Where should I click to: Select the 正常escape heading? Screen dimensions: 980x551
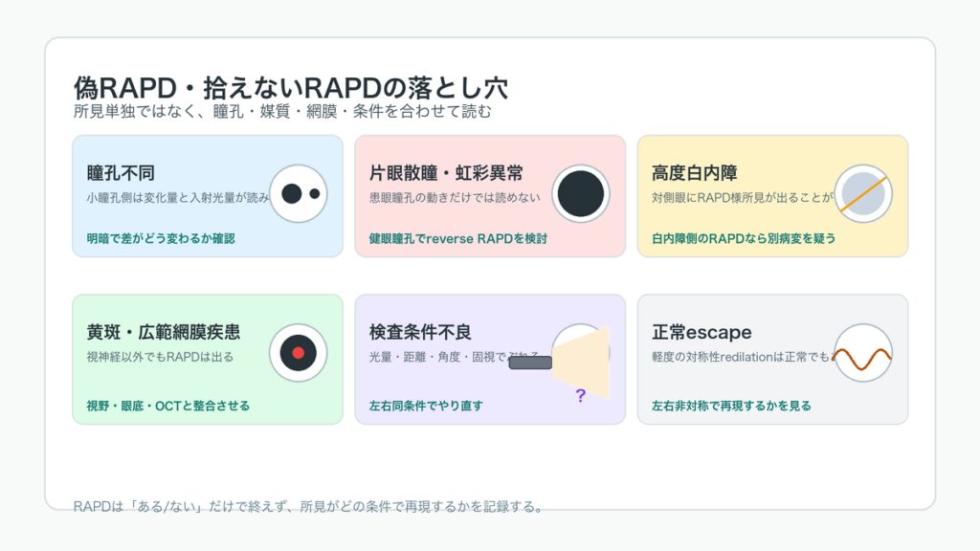[702, 332]
